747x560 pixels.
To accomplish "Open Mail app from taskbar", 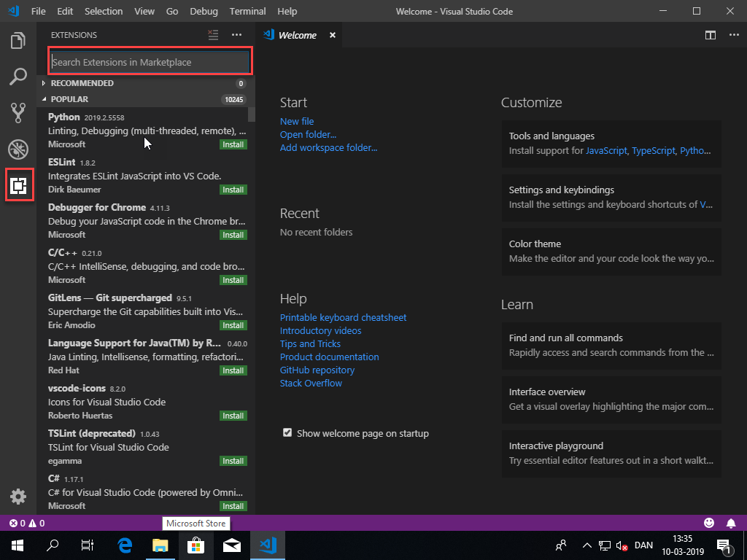I will coord(231,545).
